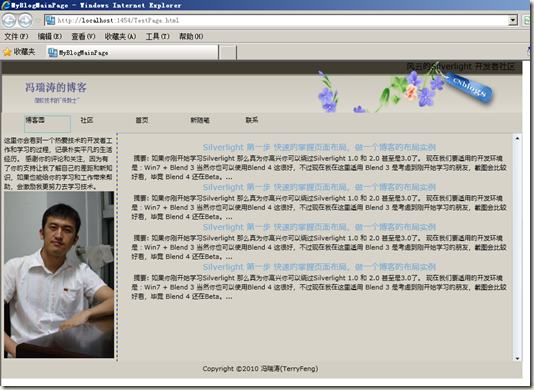Open the 编辑(E) menu
This screenshot has width=534, height=390.
(50, 36)
